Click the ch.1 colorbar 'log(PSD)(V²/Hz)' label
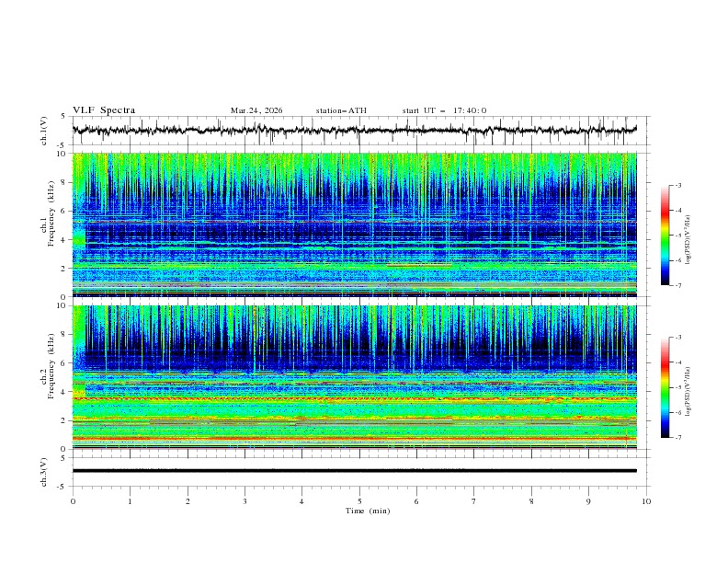Image resolution: width=728 pixels, height=563 pixels. tap(688, 240)
